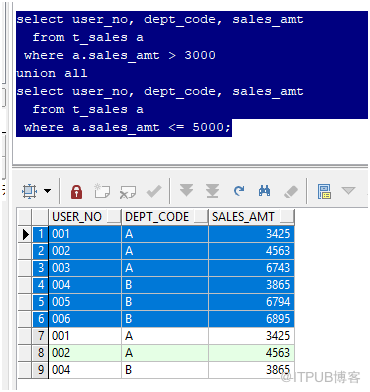Fetch last page of results icon
Viewport: 370px width, 392px height.
point(212,191)
